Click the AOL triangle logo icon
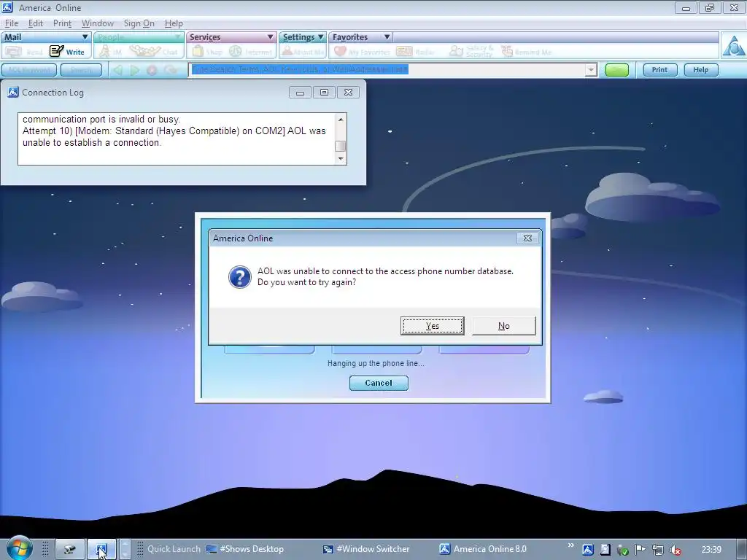Screen dimensions: 747x560 pos(733,46)
